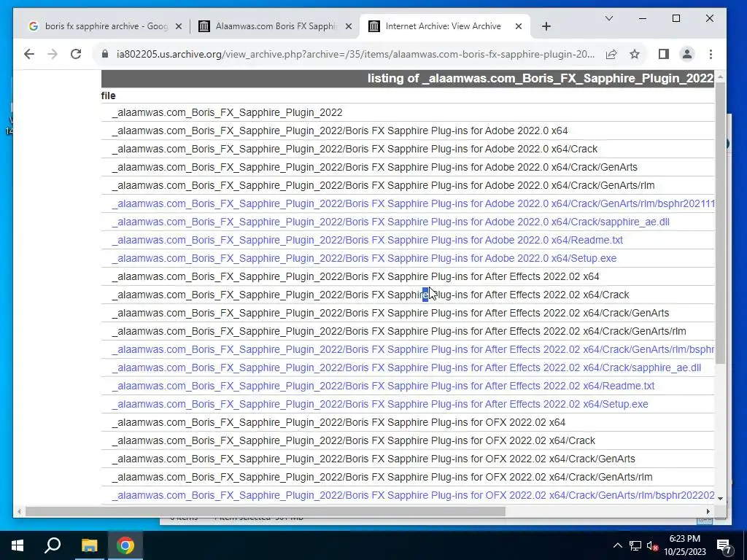Screen dimensions: 747x560
Task: Select the Internet Archive: View Archive tab
Action: (443, 27)
